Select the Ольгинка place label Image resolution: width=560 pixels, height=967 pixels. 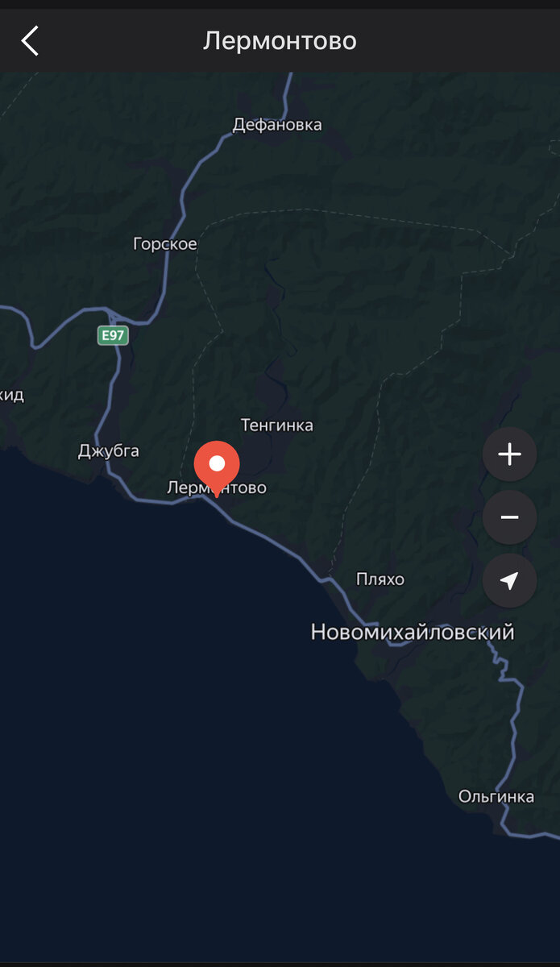pos(496,796)
